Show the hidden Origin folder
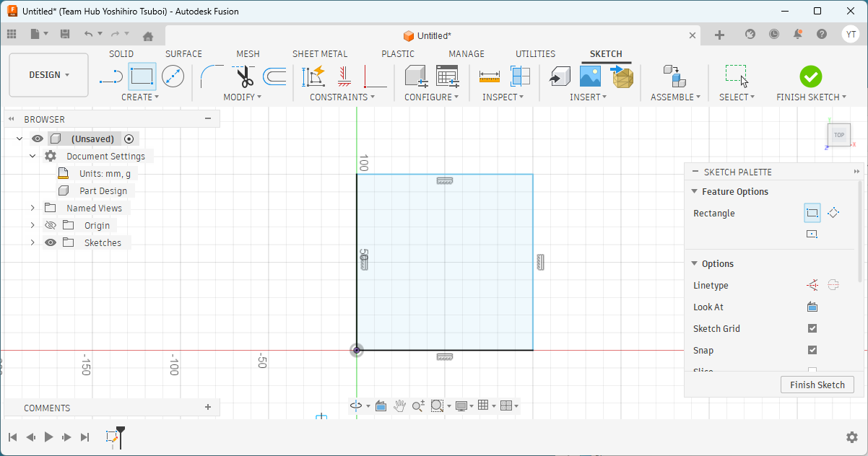Viewport: 868px width, 456px height. (51, 225)
